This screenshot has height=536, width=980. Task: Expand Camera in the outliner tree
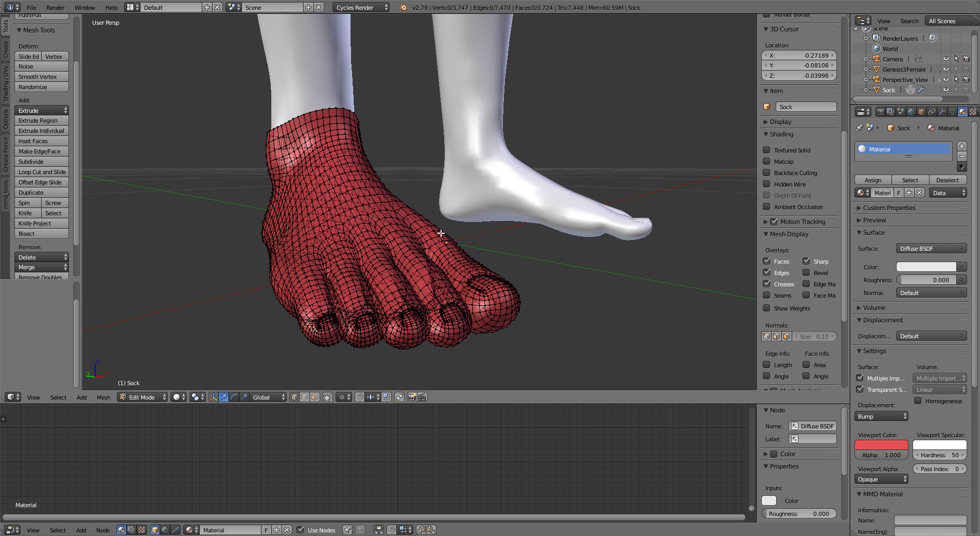[866, 59]
